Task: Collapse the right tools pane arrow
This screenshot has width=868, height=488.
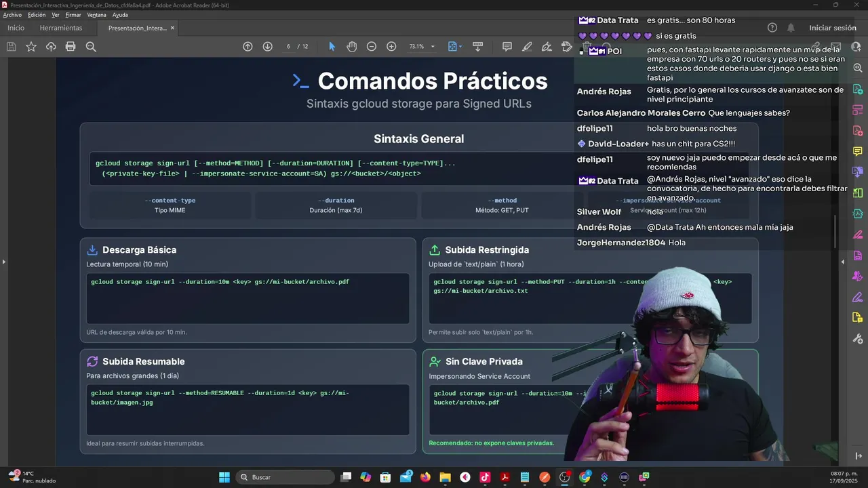Action: [x=843, y=262]
